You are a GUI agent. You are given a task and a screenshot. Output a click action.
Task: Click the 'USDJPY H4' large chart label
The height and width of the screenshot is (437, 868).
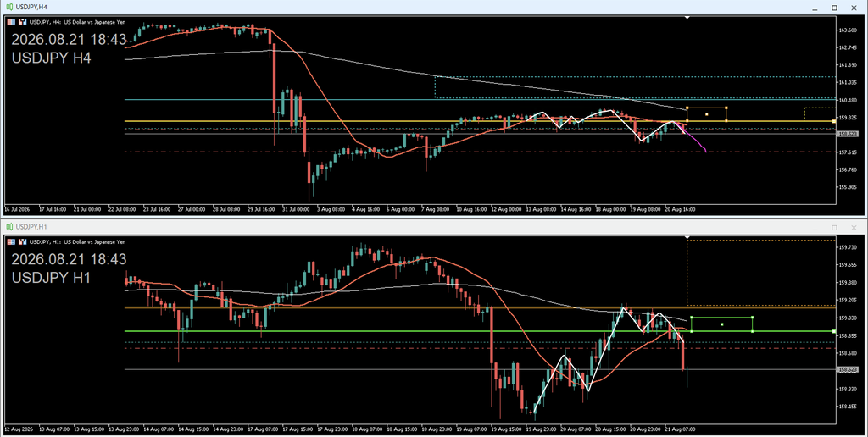[51, 58]
